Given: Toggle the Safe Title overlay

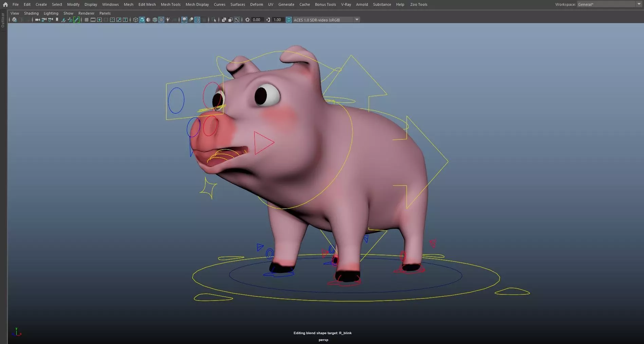Looking at the screenshot, I should (125, 20).
